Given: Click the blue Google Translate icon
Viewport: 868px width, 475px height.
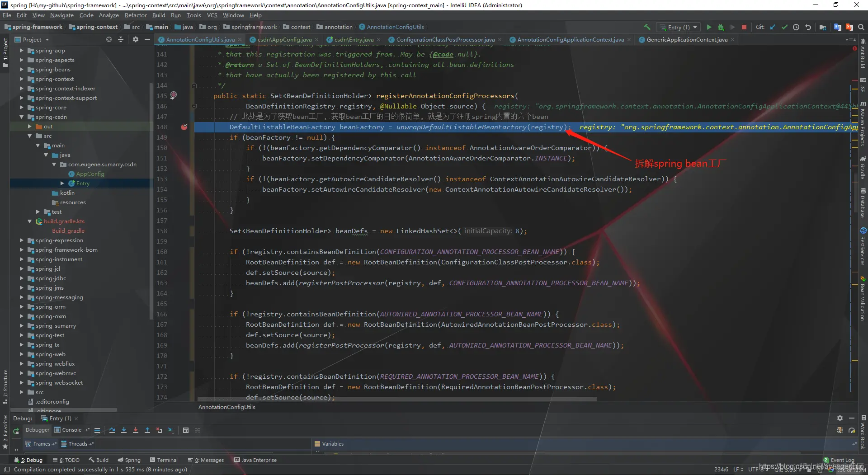Looking at the screenshot, I should pos(838,27).
